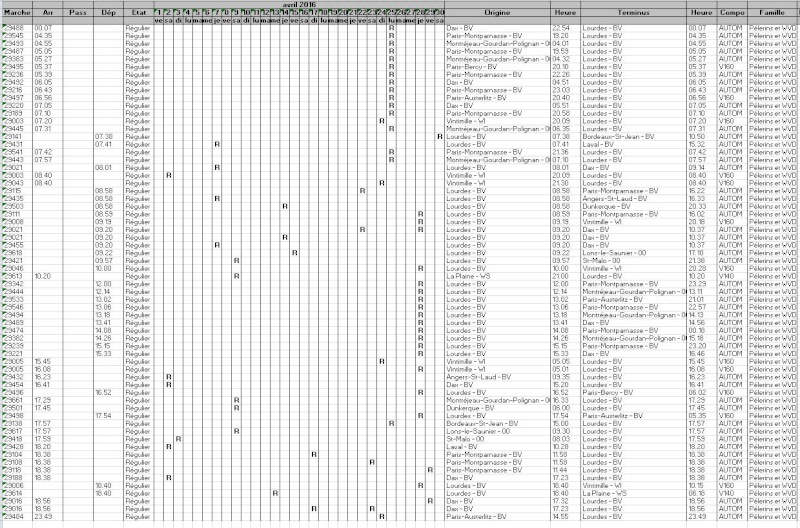This screenshot has height=528, width=800.
Task: Click the R mark in row 29141
Action: click(x=440, y=137)
